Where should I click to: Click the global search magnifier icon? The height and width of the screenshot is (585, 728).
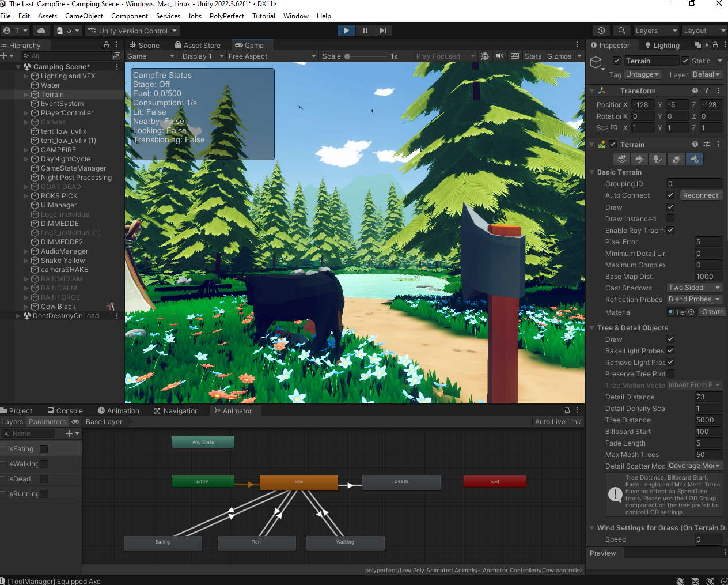(x=621, y=31)
